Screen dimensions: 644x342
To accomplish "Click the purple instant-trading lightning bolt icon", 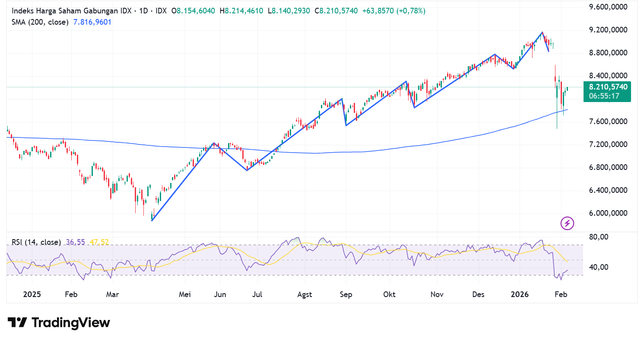I will 568,223.
